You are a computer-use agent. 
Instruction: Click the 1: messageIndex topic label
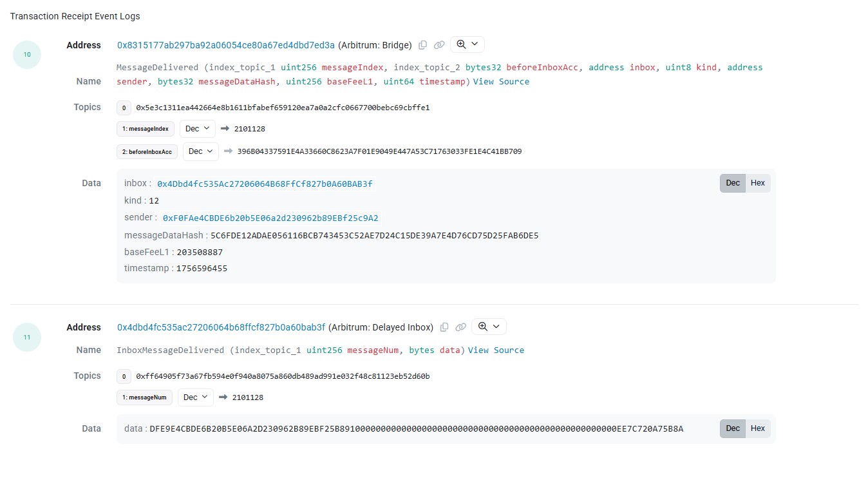click(x=146, y=129)
